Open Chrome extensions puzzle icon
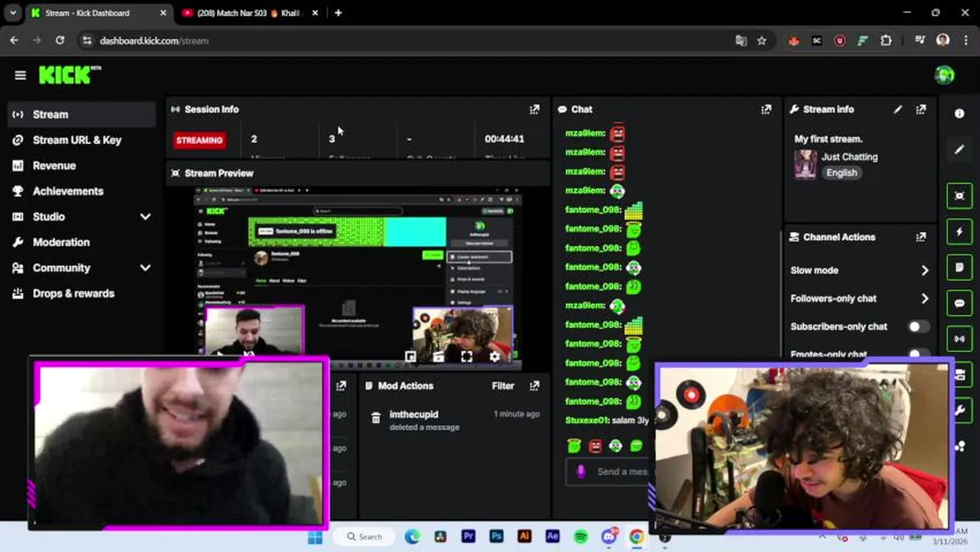 point(886,41)
